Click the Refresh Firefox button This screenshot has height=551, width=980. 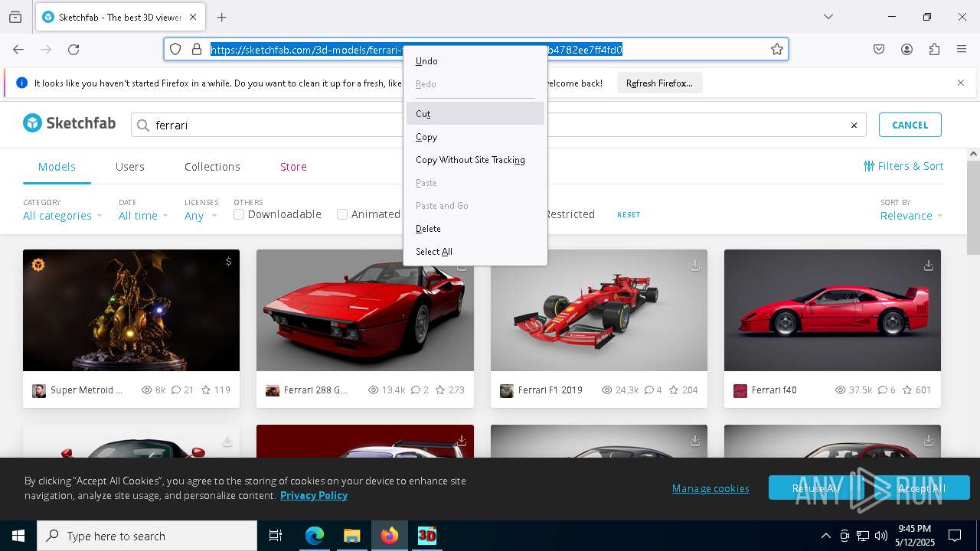tap(659, 83)
